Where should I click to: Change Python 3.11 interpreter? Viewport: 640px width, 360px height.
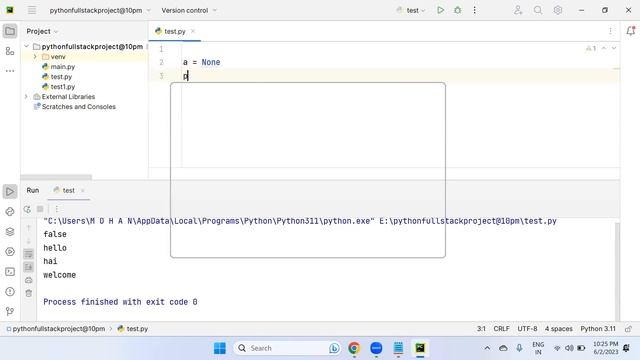click(x=598, y=329)
